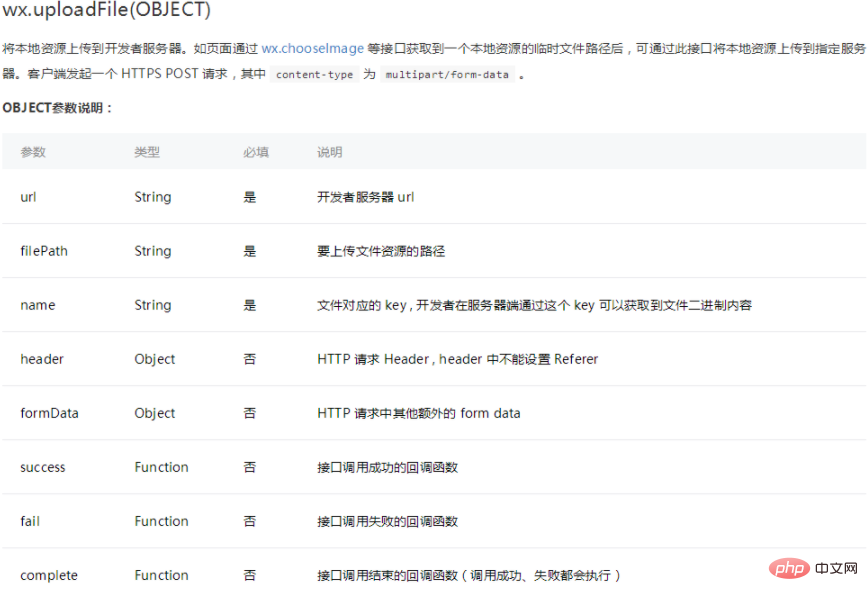Click the php 中文网 logo badge
The height and width of the screenshot is (601, 868).
[789, 568]
